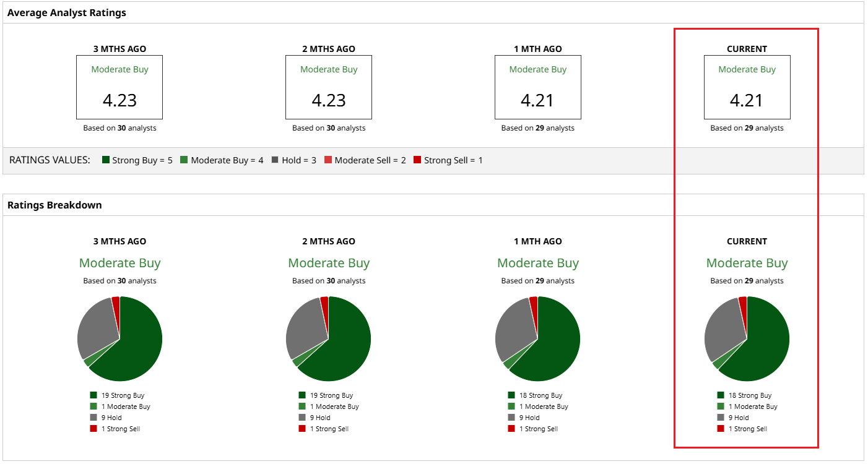The height and width of the screenshot is (464, 868).
Task: Click the Moderate Sell = 2 legend swatch
Action: pos(328,160)
